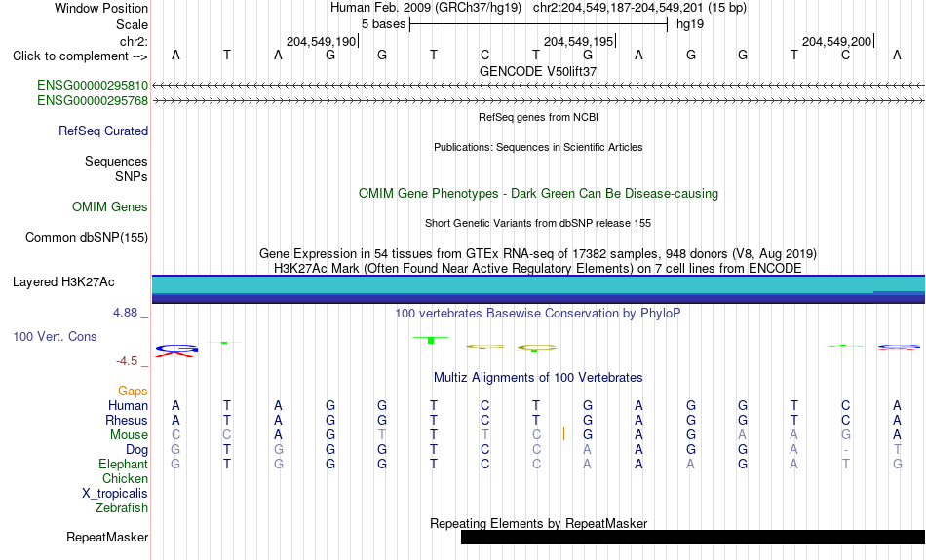Viewport: 926px width, 560px height.
Task: Click the chr2:204,549,187-204,549,201 position text
Action: pyautogui.click(x=639, y=8)
